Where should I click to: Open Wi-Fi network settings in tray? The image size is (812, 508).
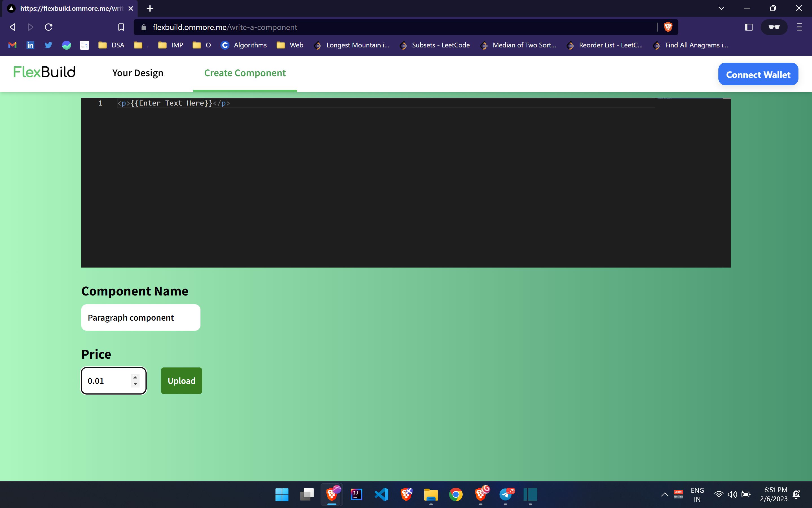tap(718, 494)
